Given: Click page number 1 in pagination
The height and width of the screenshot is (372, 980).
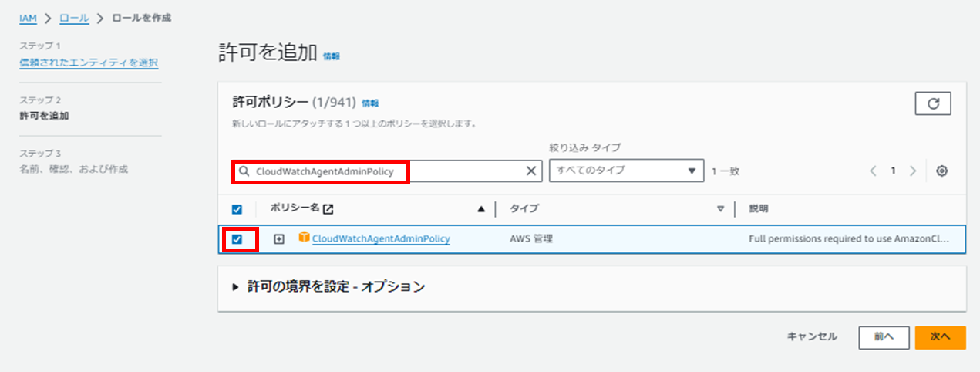Looking at the screenshot, I should pos(893,171).
